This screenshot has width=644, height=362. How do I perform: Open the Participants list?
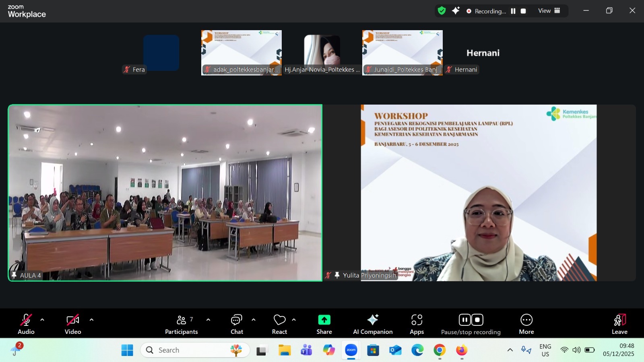[x=181, y=324]
